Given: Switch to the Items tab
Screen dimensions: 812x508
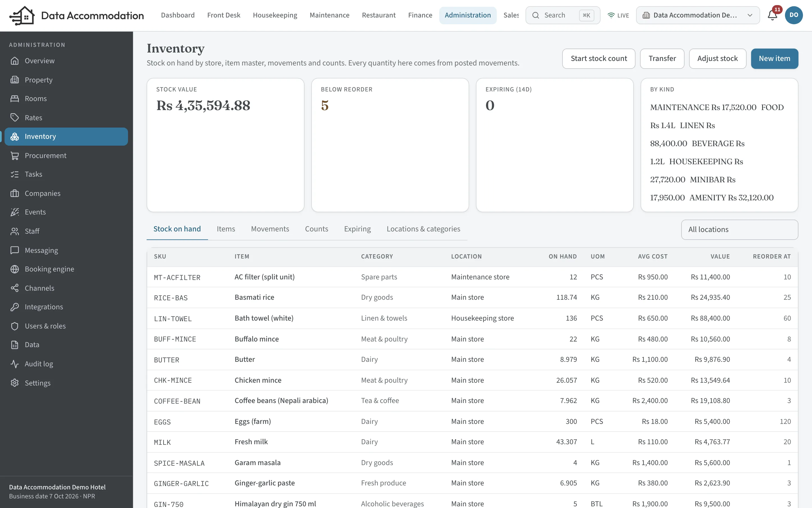Looking at the screenshot, I should tap(226, 229).
